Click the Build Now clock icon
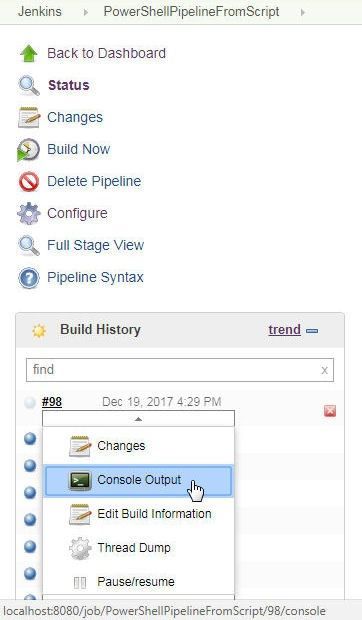The width and height of the screenshot is (362, 620). [x=28, y=149]
